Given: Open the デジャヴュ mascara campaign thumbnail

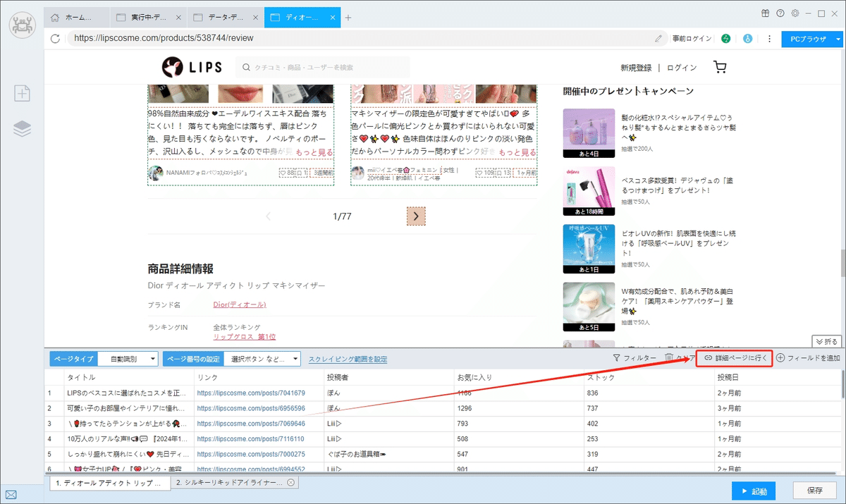Looking at the screenshot, I should (x=589, y=191).
